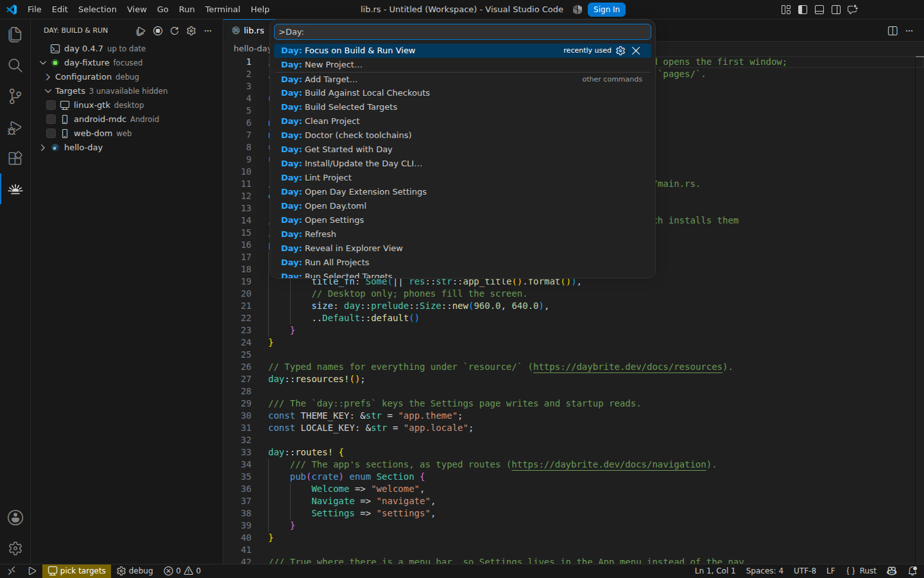Expand the Targets node
The height and width of the screenshot is (578, 924).
pos(47,91)
